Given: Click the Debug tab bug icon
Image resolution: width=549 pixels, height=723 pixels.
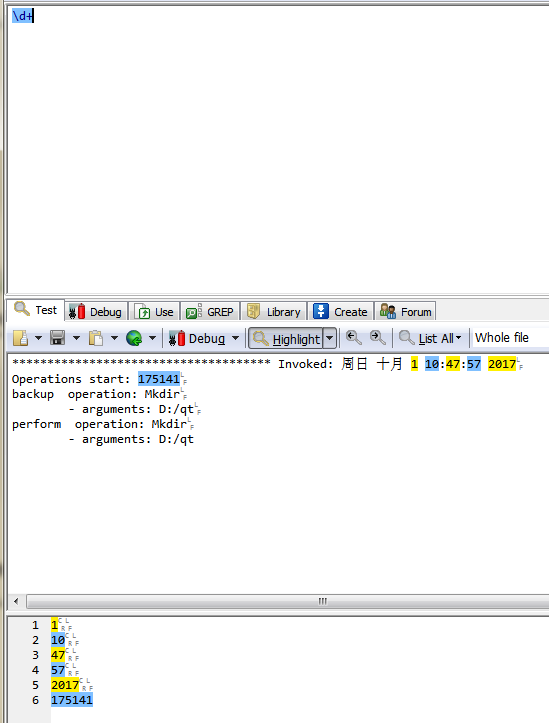Looking at the screenshot, I should pos(77,312).
